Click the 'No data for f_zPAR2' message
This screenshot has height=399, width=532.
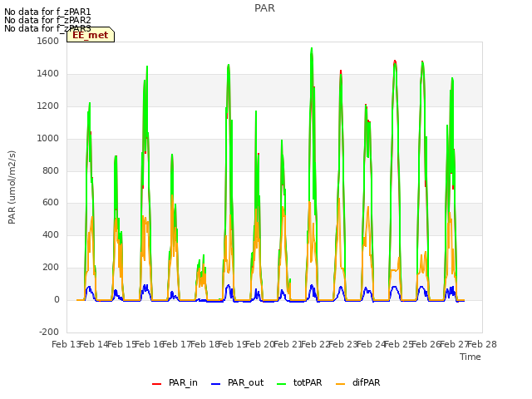click(x=47, y=20)
